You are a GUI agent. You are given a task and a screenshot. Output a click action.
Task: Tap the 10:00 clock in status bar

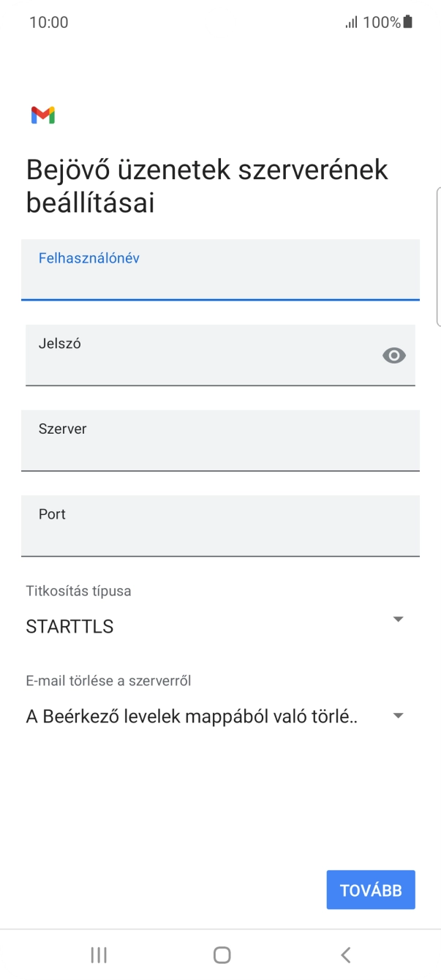click(x=49, y=22)
